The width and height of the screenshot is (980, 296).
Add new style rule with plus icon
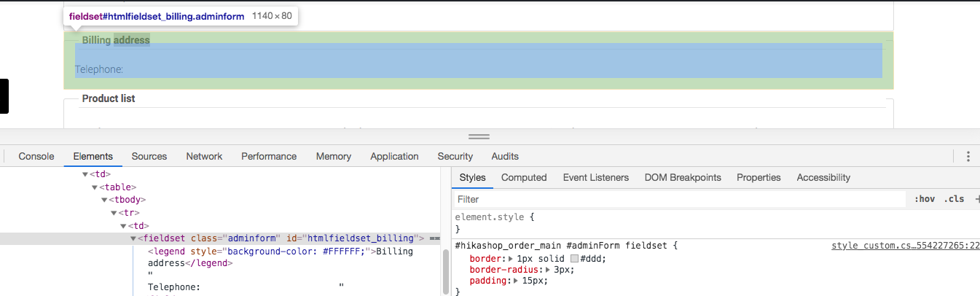tap(976, 199)
